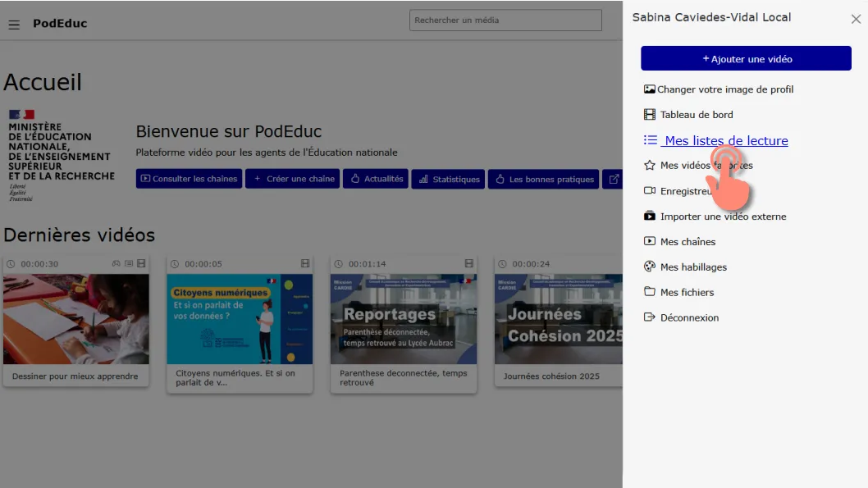The image size is (868, 488).
Task: Open Mes habillages
Action: tap(693, 267)
